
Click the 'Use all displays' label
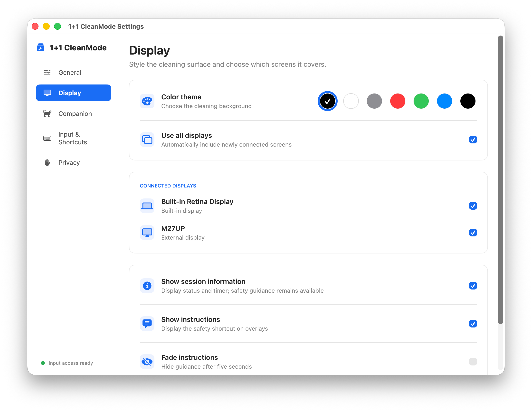[187, 135]
